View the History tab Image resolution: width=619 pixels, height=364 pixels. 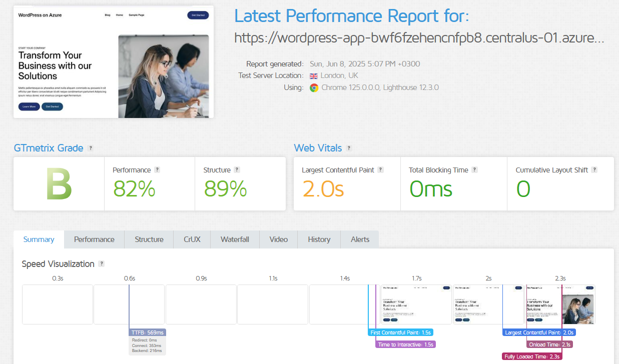pos(319,239)
